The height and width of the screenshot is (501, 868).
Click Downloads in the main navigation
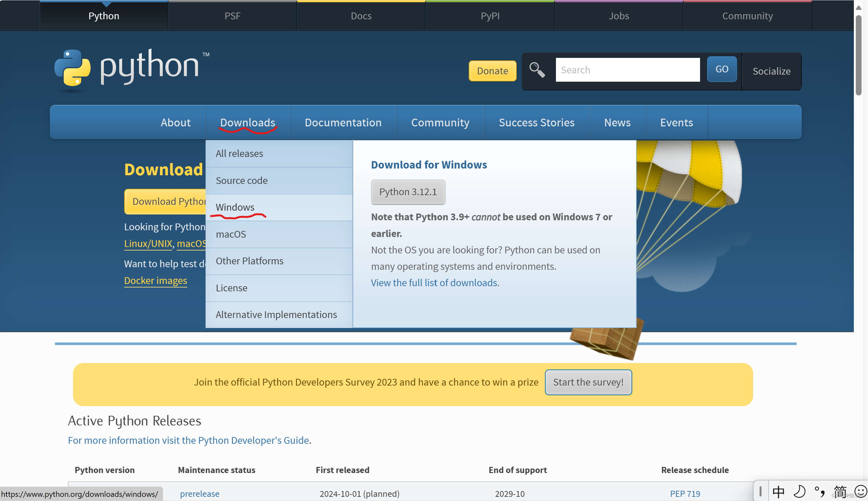click(247, 123)
